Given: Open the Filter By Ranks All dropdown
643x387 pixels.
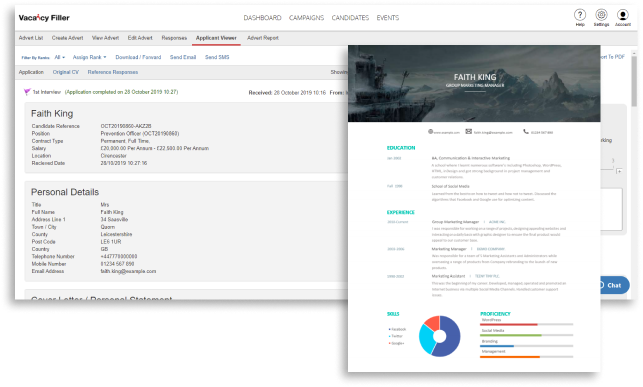Looking at the screenshot, I should 60,57.
